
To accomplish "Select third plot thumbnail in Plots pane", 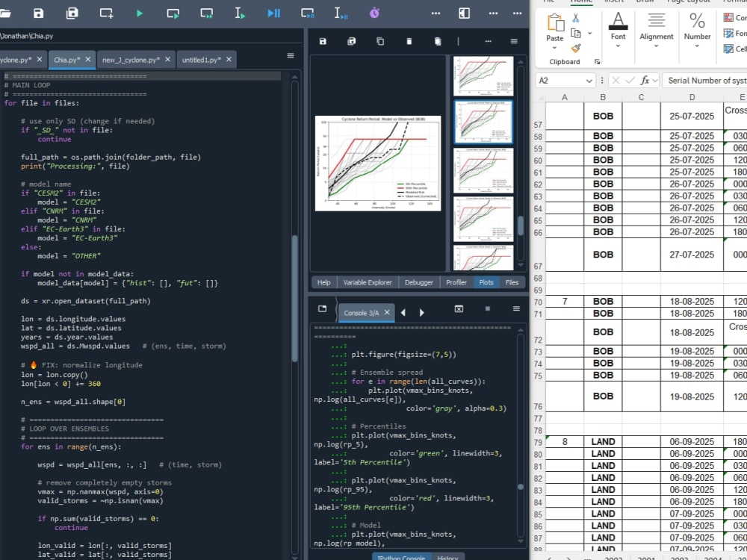I will coord(483,170).
